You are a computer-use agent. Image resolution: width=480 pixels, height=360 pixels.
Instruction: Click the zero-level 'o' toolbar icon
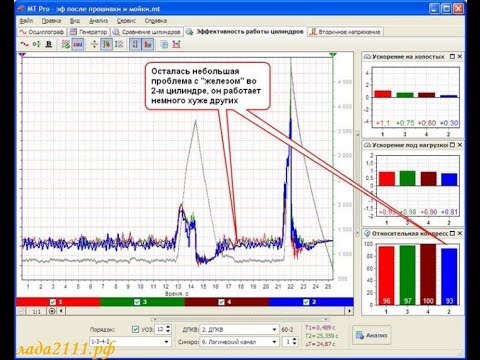click(36, 44)
